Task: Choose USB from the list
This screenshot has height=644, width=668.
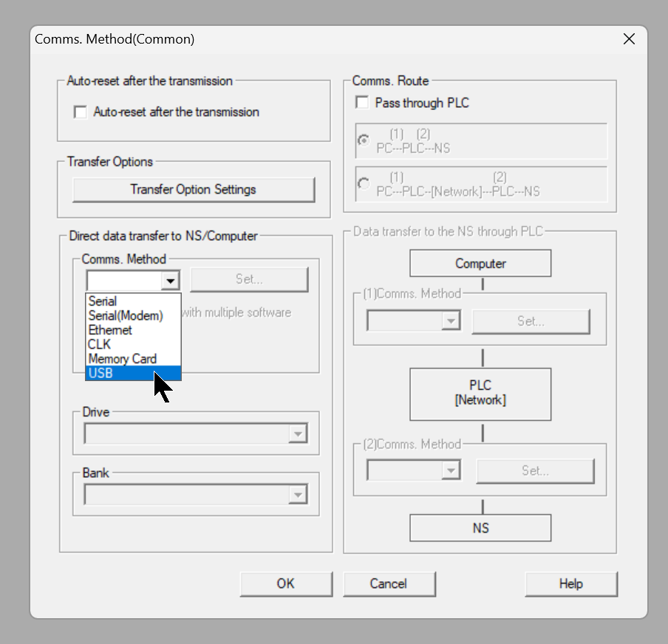Action: (133, 373)
